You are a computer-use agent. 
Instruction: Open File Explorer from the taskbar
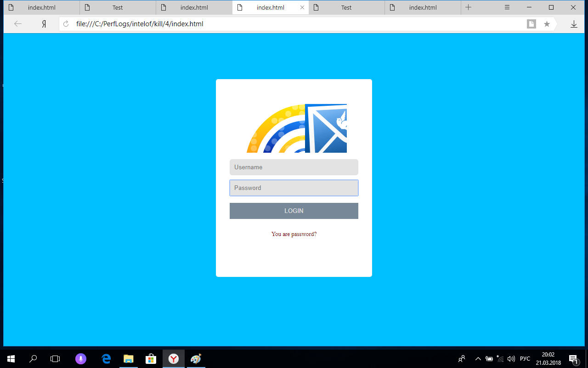(129, 359)
